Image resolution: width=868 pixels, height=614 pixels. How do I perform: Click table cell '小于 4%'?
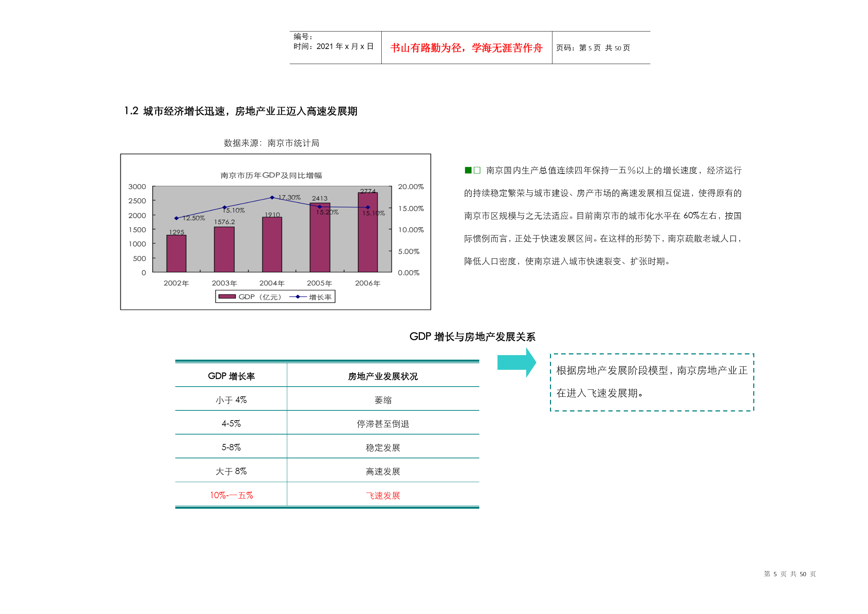(231, 400)
